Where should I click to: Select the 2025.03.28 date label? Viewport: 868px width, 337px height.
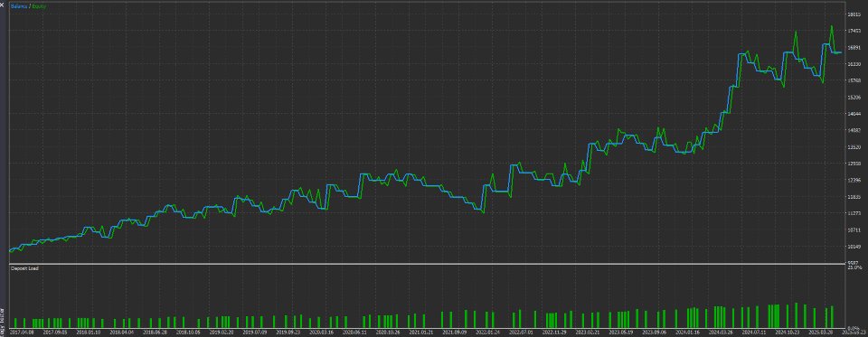821,333
